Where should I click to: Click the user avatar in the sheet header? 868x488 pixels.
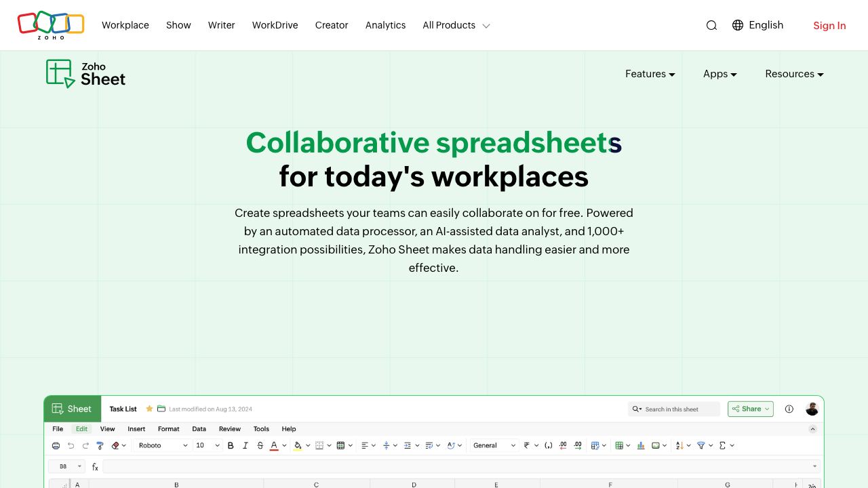[x=812, y=409]
